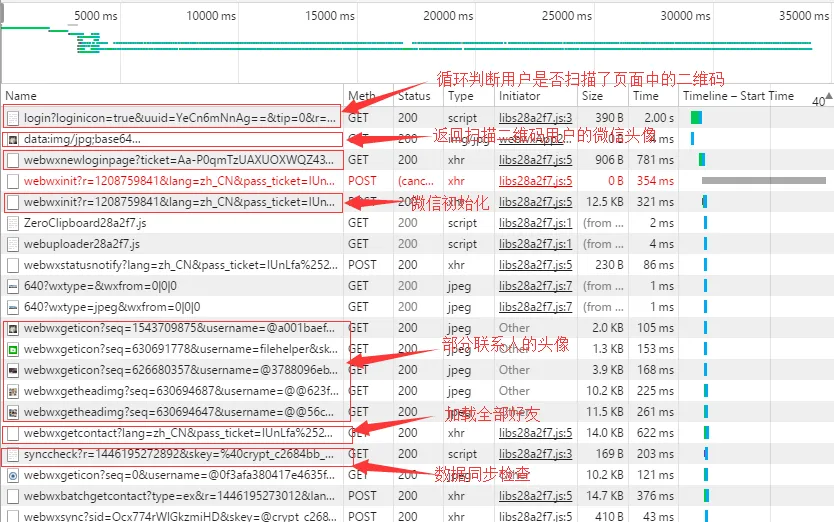
Task: Select the ZeroClipboard28a2f7.js request name
Action: click(85, 223)
